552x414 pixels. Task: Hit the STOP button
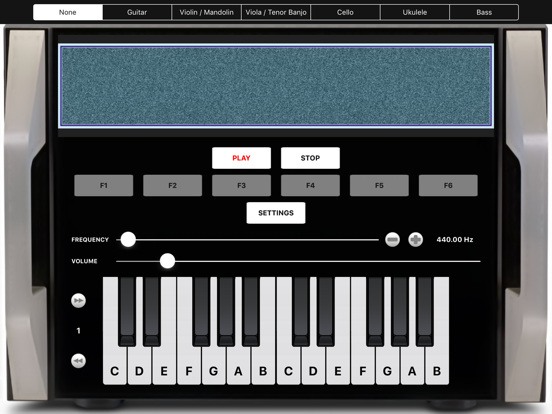310,158
